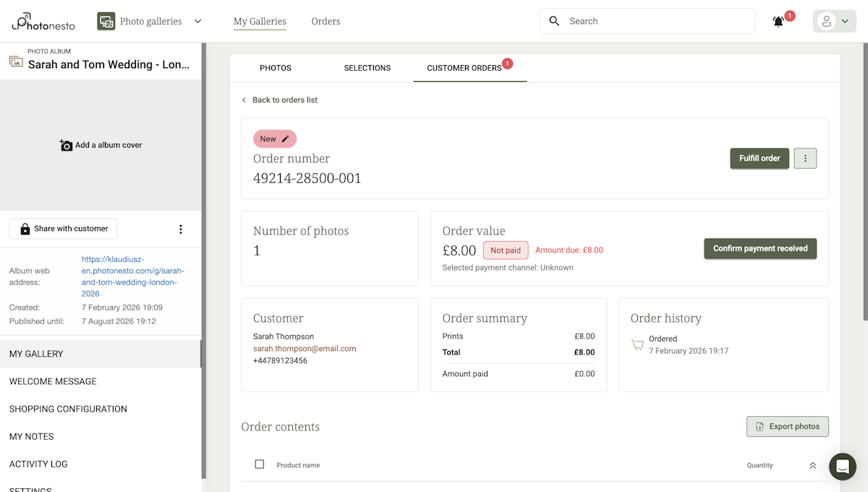Open the account menu chevron
This screenshot has width=868, height=492.
pos(843,21)
